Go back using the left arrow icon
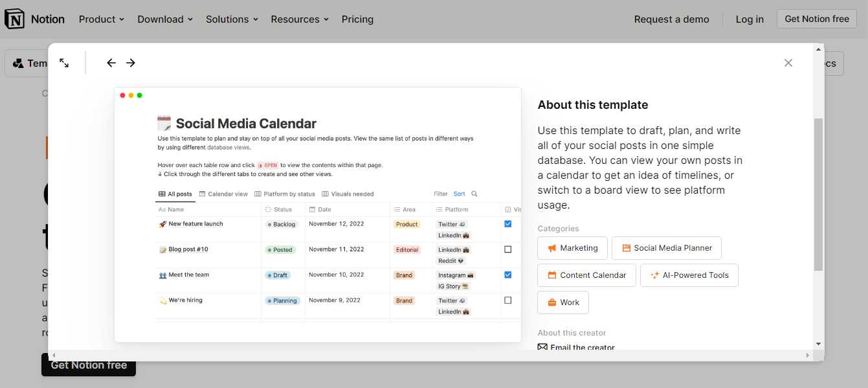The height and width of the screenshot is (388, 868). coord(111,63)
